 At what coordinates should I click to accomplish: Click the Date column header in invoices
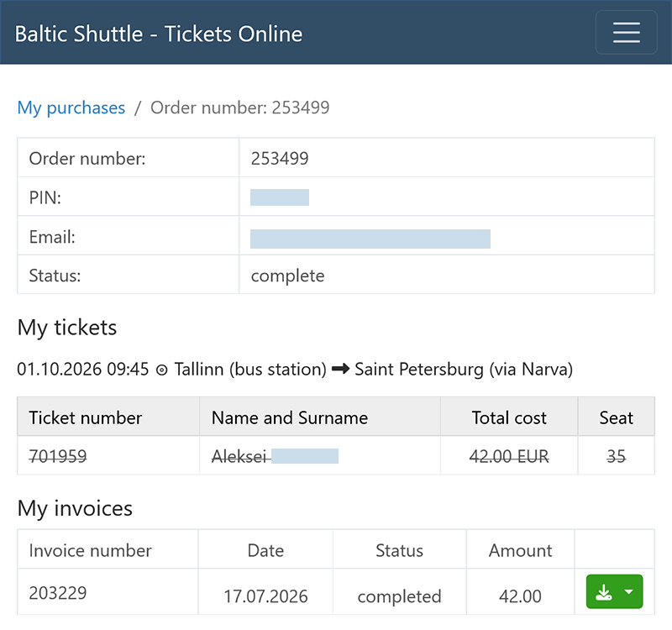coord(265,551)
